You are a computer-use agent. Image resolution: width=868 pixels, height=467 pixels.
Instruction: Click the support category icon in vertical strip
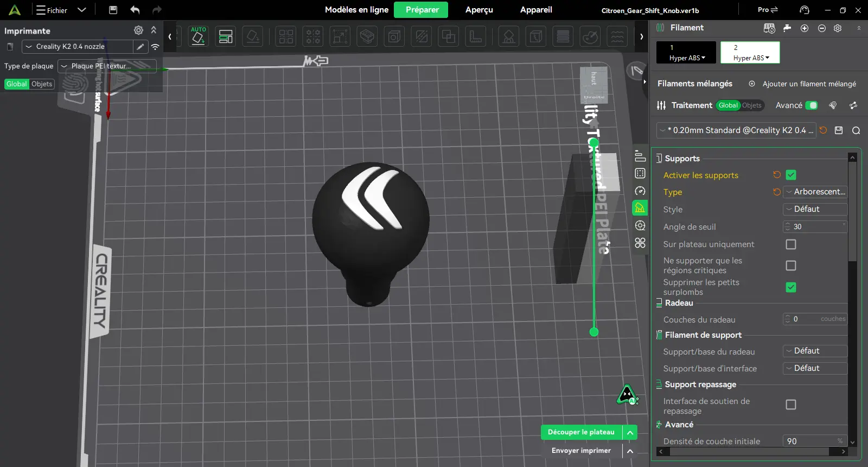click(x=640, y=208)
